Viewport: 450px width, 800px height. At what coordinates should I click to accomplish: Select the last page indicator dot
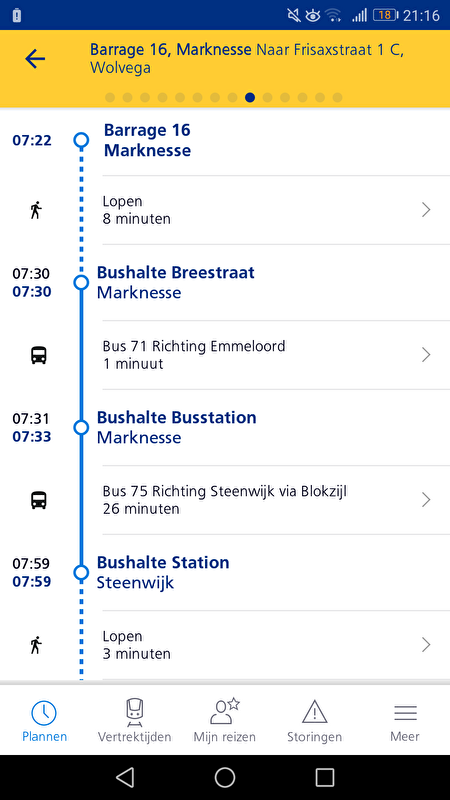tap(337, 97)
